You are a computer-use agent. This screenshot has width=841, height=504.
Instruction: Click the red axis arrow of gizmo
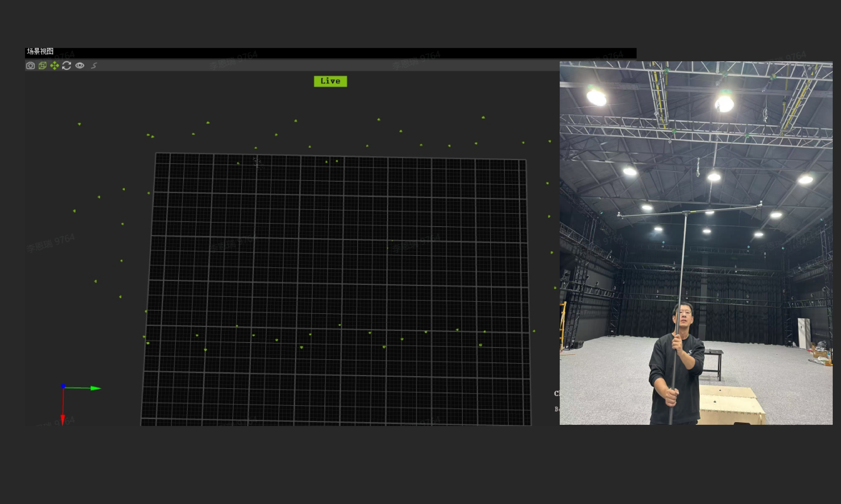63,419
